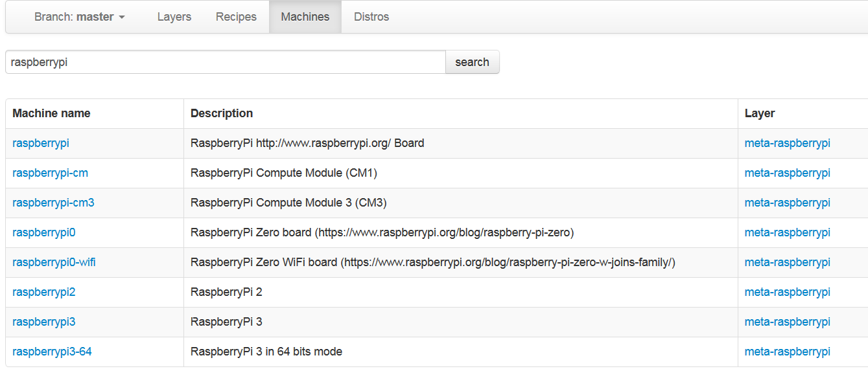Click meta-raspberrypi layer in raspberrypi3-64 row
Screen dimensions: 868x371
pyautogui.click(x=787, y=352)
